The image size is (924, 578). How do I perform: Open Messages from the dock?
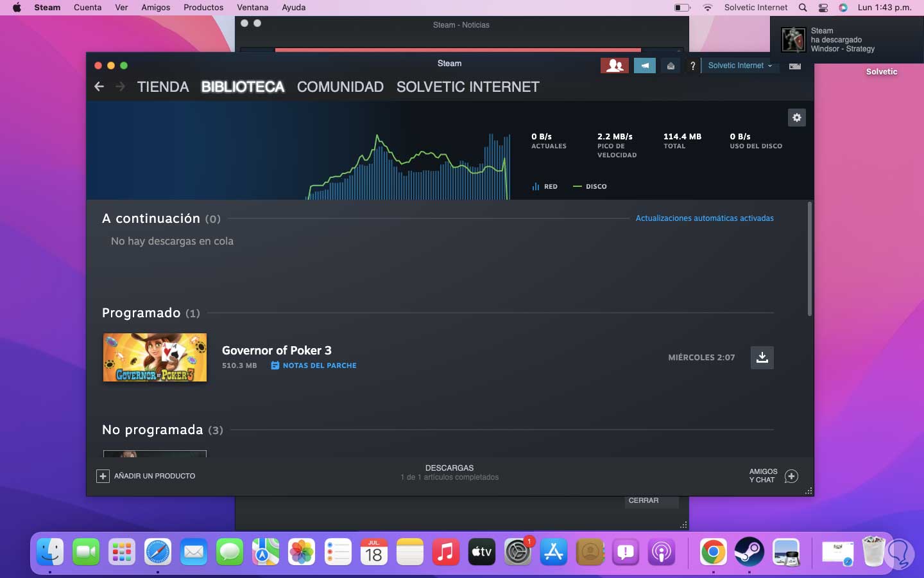(230, 551)
